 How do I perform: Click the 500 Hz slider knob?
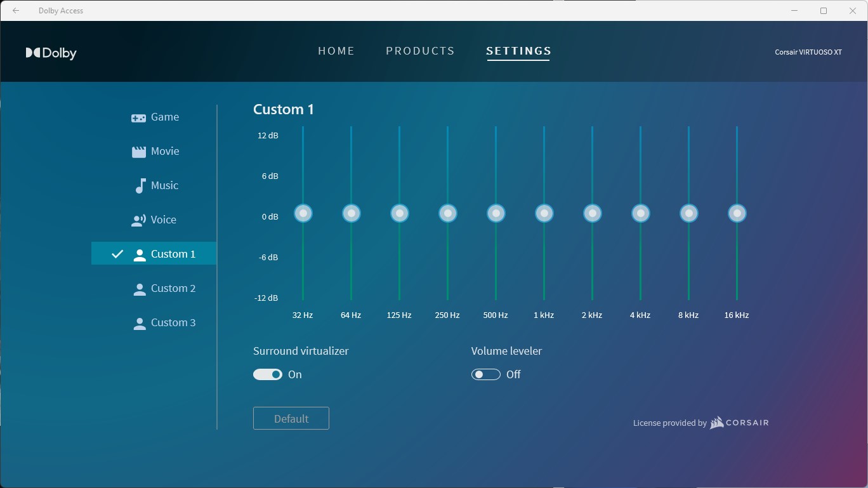(x=496, y=213)
